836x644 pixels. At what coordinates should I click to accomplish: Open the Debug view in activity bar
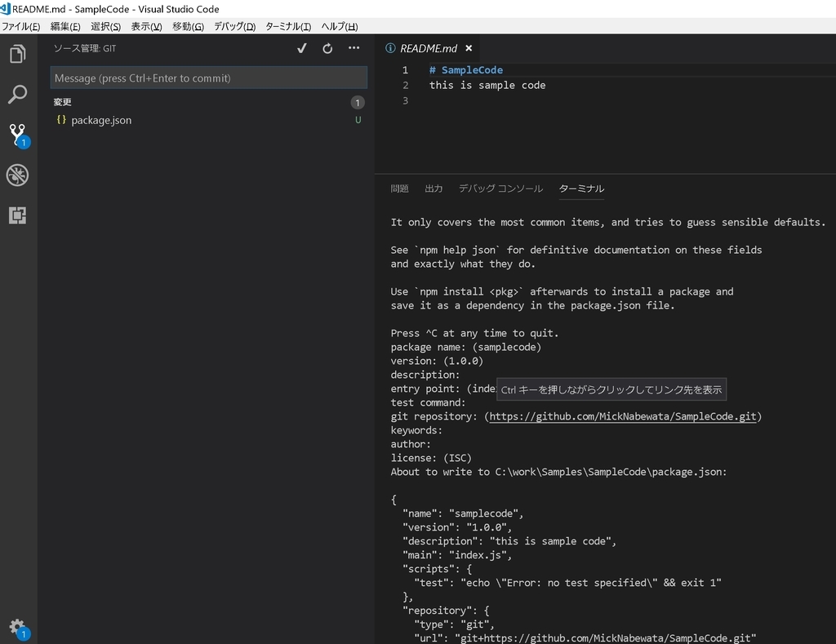coord(18,175)
